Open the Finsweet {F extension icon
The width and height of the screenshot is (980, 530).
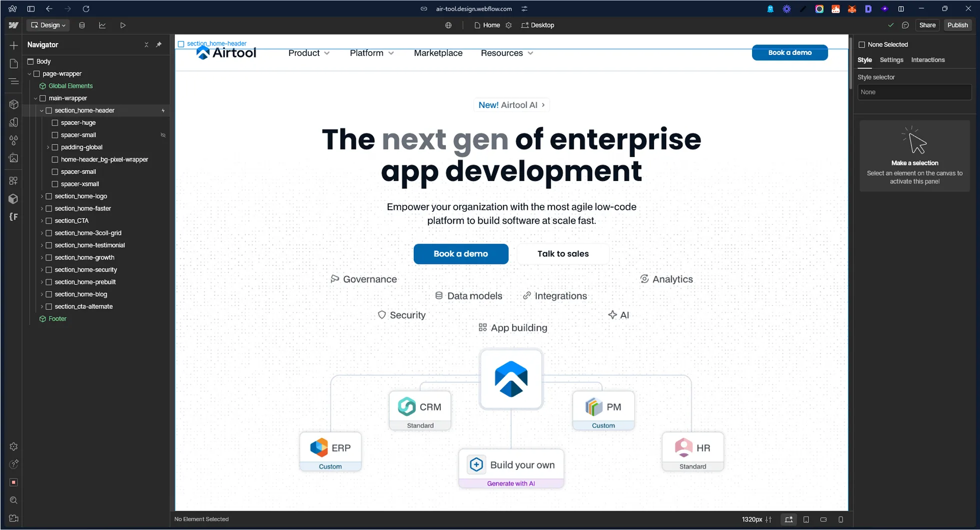point(13,217)
